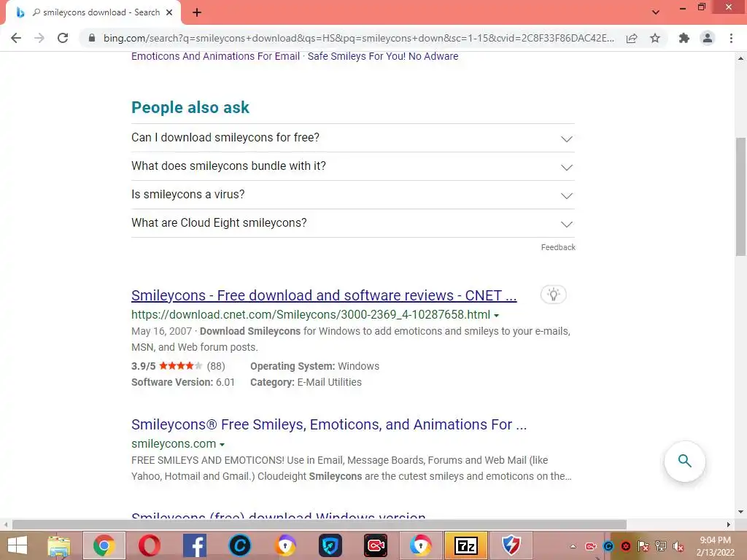Open the 9:04 PM clock
This screenshot has height=560, width=747.
(x=715, y=546)
